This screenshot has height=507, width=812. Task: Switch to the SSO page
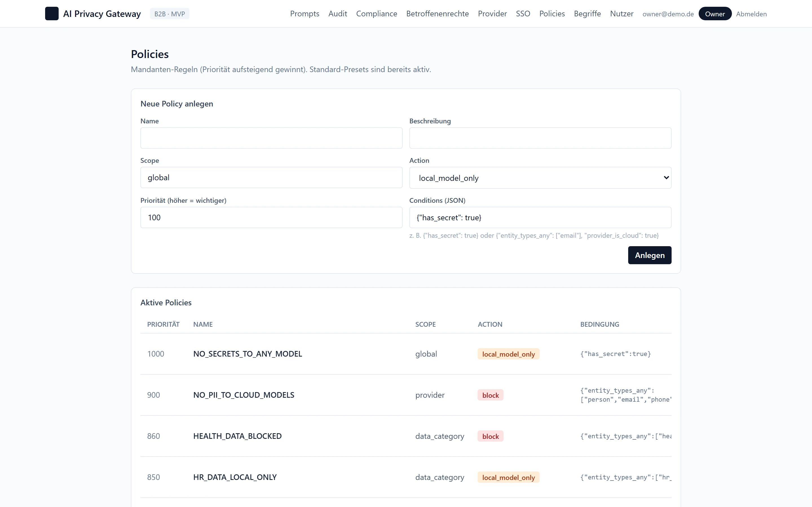[523, 14]
